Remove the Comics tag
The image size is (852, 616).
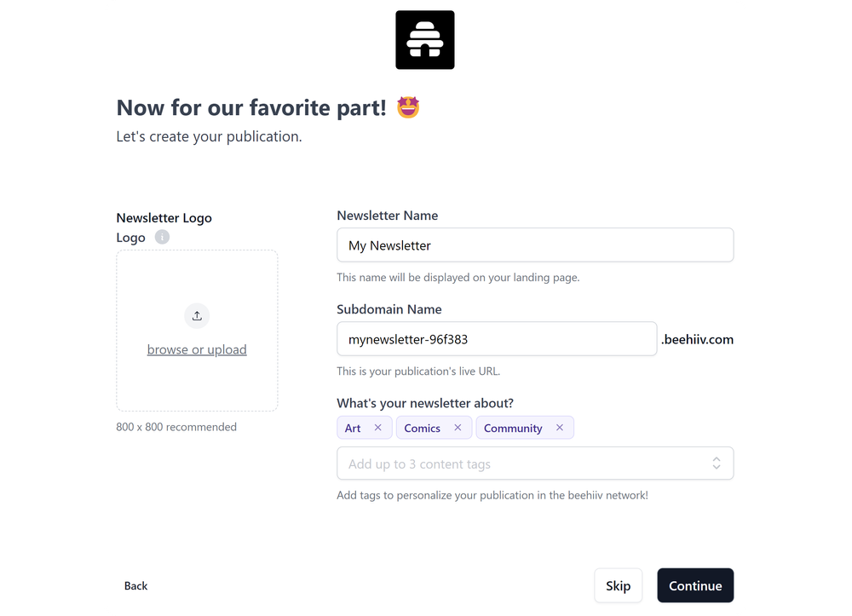[x=458, y=427]
